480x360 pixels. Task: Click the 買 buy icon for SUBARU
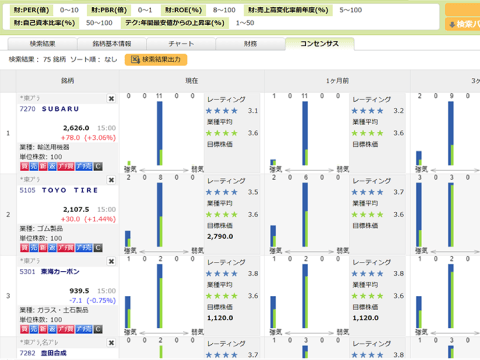(x=24, y=166)
